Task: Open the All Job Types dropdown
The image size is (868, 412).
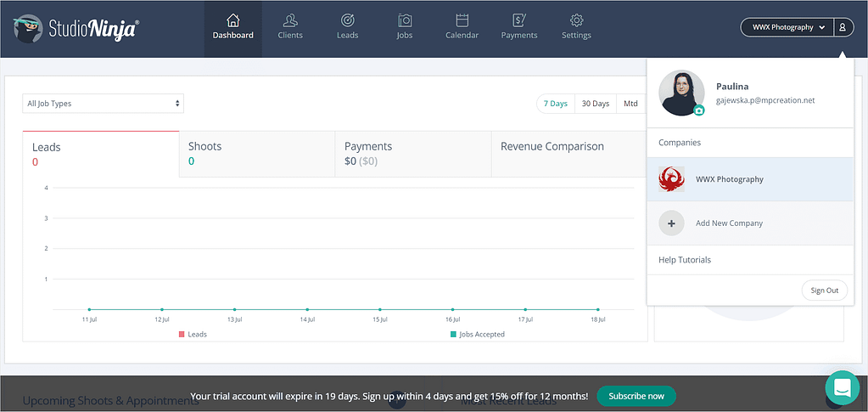Action: pyautogui.click(x=103, y=103)
